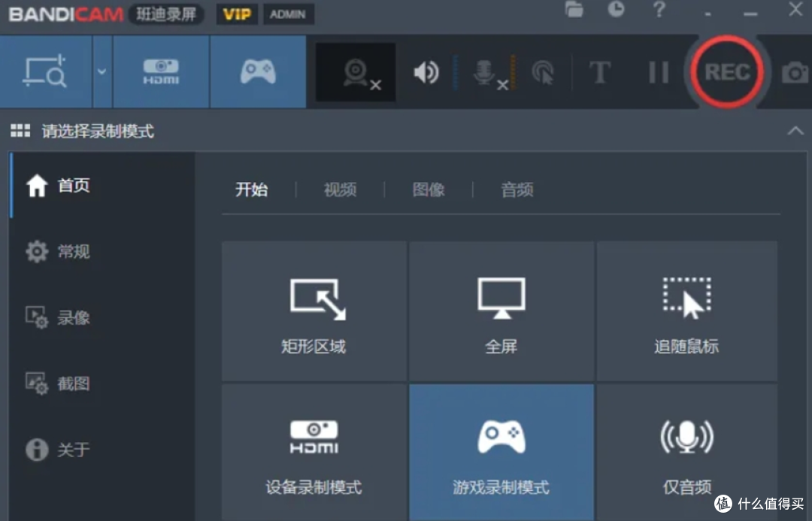Choose the 追随鼠标 follow-mouse tile
Screen dimensions: 812x521
(x=686, y=310)
